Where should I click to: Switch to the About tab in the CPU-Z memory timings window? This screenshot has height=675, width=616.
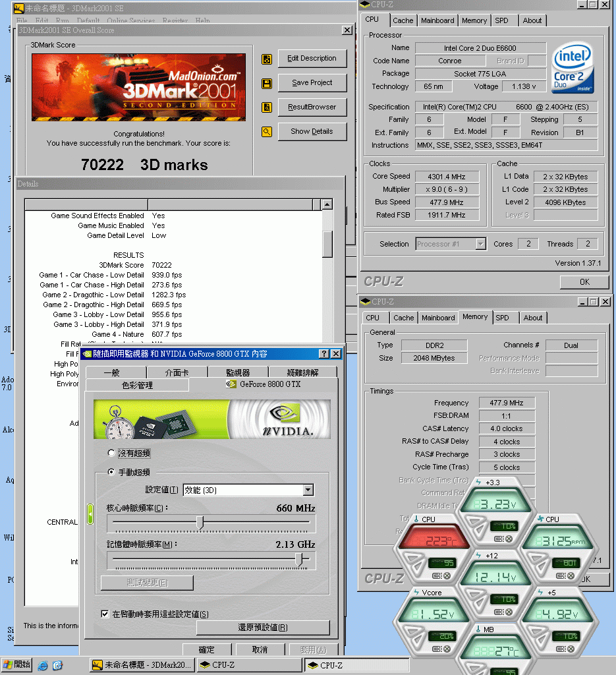click(533, 318)
